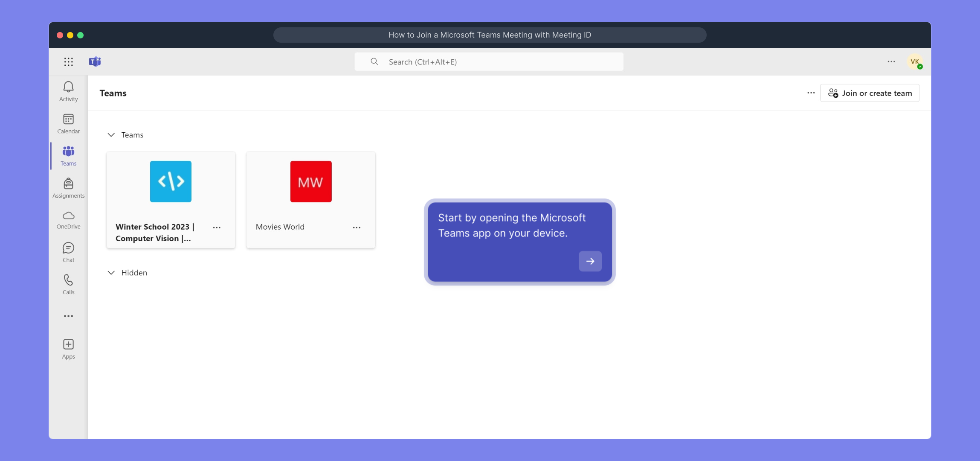Open Assignments from the sidebar
This screenshot has width=980, height=461.
tap(68, 188)
